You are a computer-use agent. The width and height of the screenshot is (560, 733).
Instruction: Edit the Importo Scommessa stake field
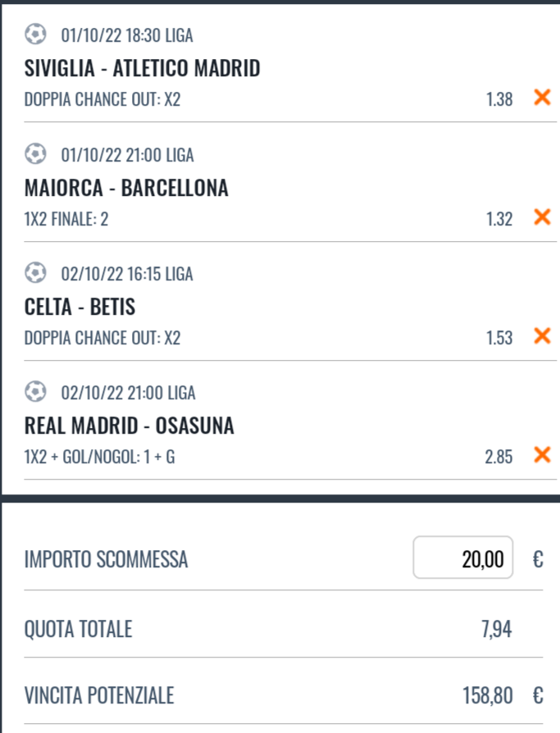click(x=462, y=558)
